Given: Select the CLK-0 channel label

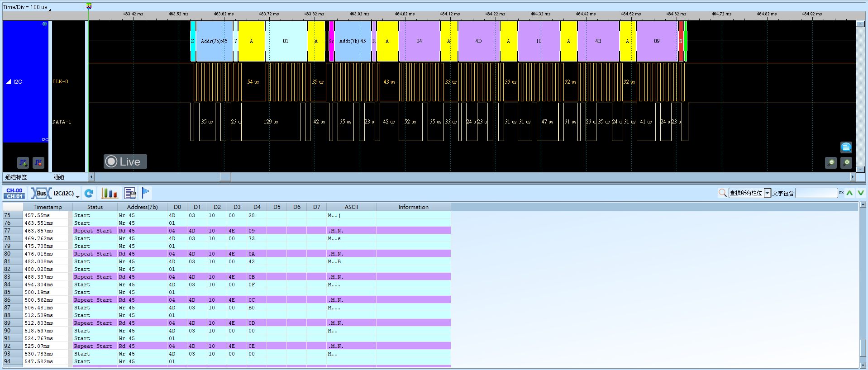Looking at the screenshot, I should point(61,82).
